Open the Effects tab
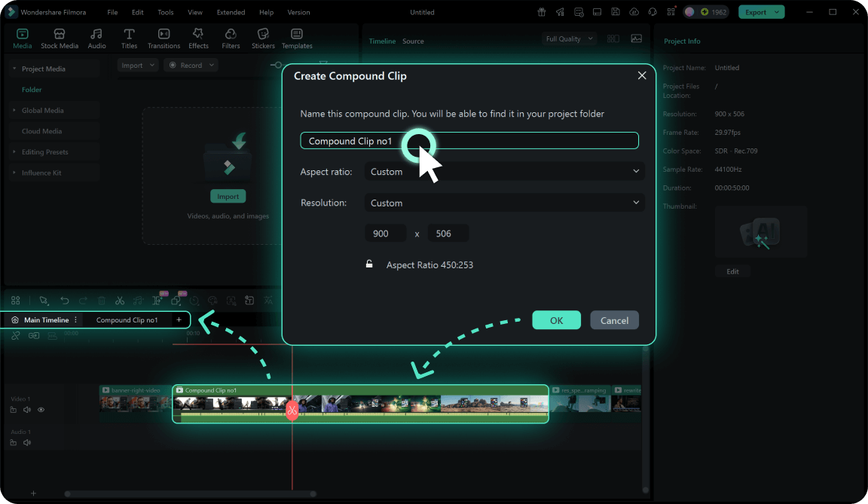The image size is (868, 504). [x=198, y=38]
